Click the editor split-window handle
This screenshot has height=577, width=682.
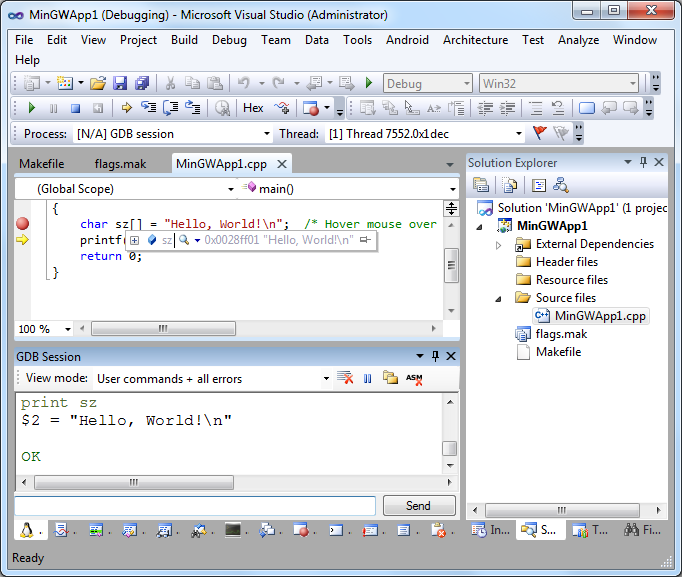tap(451, 209)
